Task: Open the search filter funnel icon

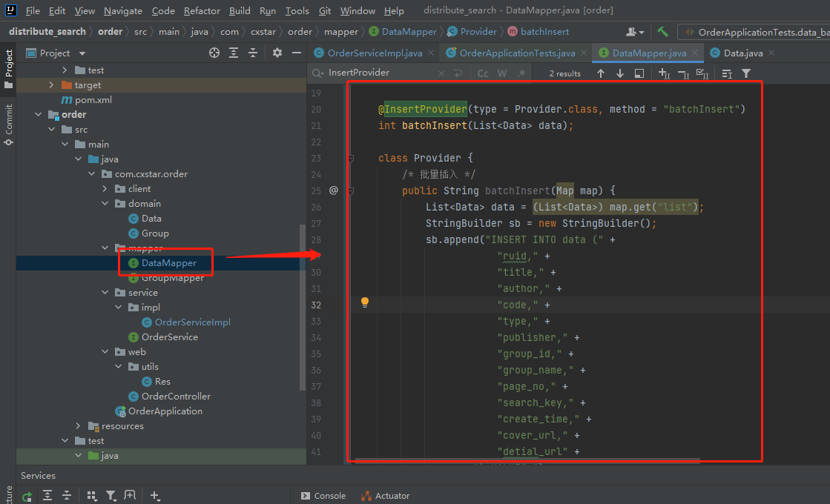Action: (x=746, y=73)
